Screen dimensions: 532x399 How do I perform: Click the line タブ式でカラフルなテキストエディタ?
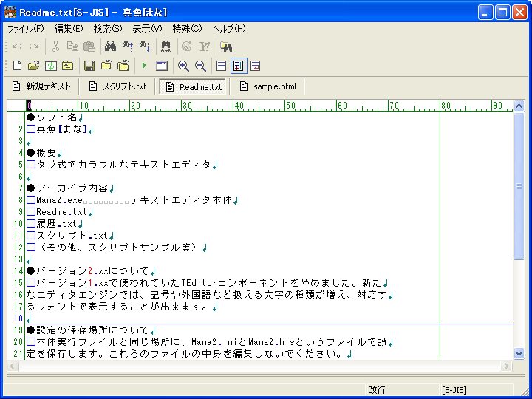[124, 165]
